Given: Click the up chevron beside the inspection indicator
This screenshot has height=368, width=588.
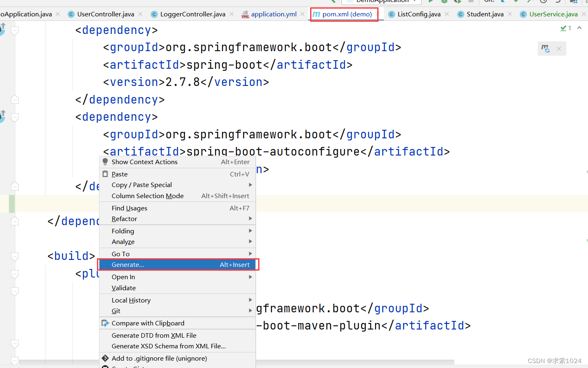Looking at the screenshot, I should point(579,28).
